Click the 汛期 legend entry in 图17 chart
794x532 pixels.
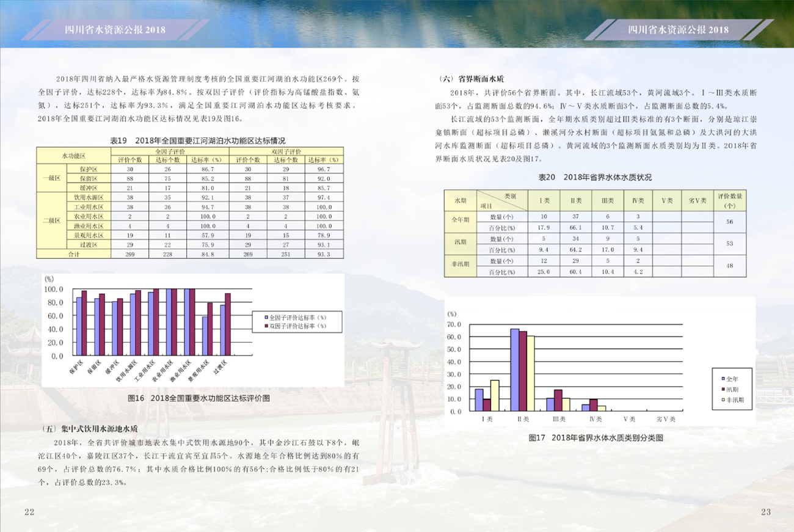pos(731,389)
